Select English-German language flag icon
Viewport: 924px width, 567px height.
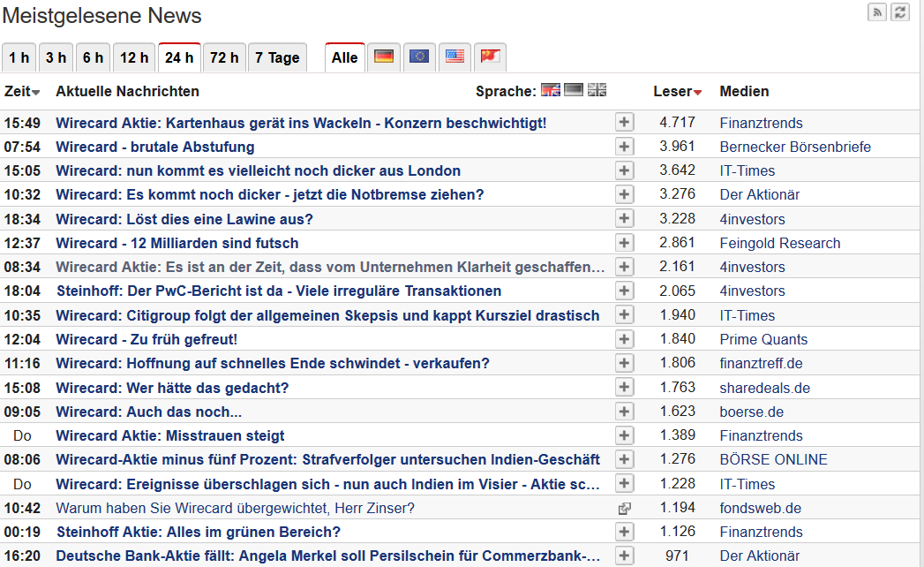[x=551, y=90]
